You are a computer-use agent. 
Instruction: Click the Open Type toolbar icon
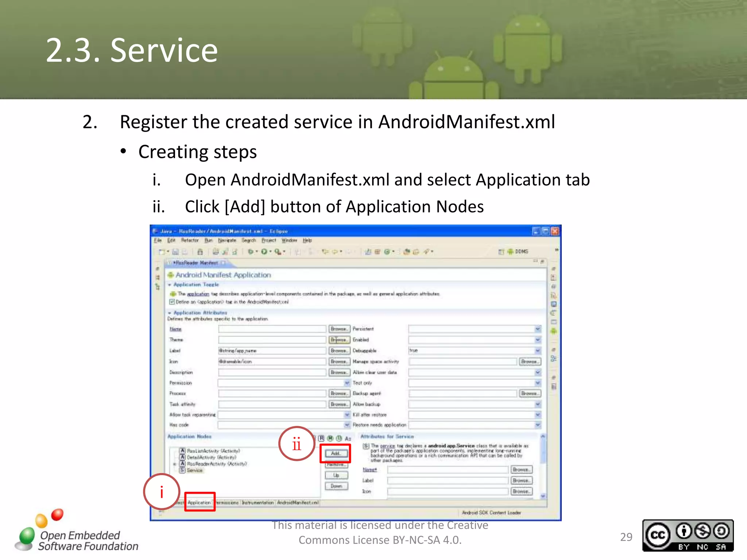[406, 252]
